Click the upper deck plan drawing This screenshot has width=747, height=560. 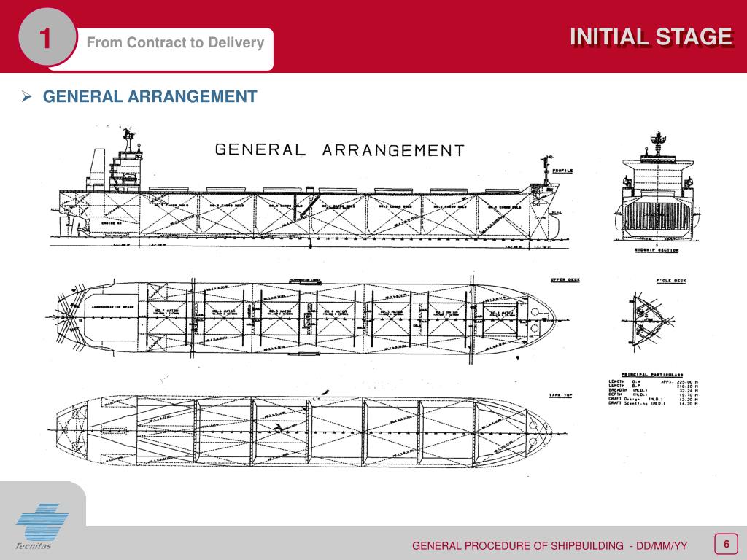click(305, 318)
